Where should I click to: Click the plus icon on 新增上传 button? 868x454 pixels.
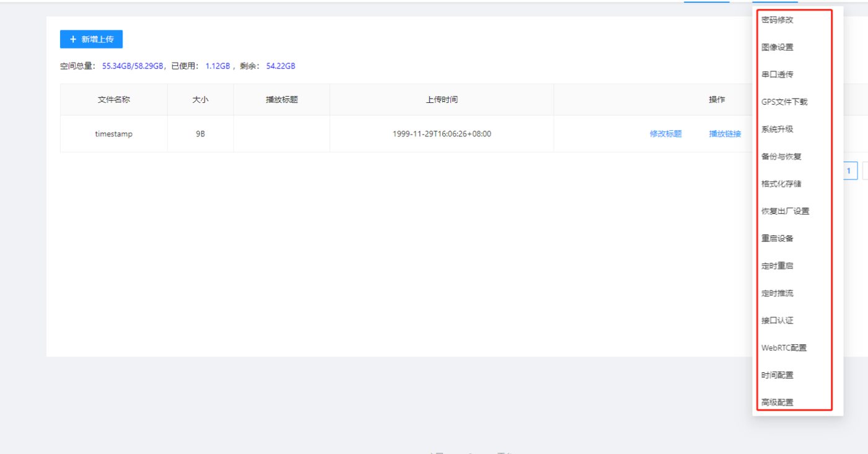pyautogui.click(x=73, y=39)
